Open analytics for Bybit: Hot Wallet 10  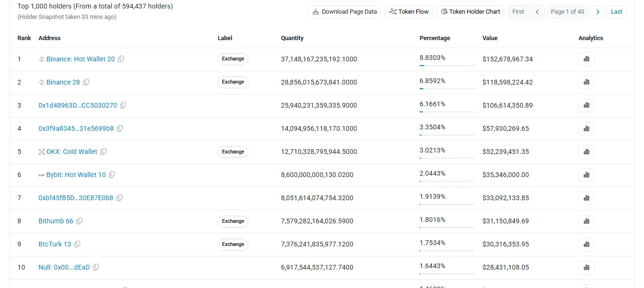586,175
